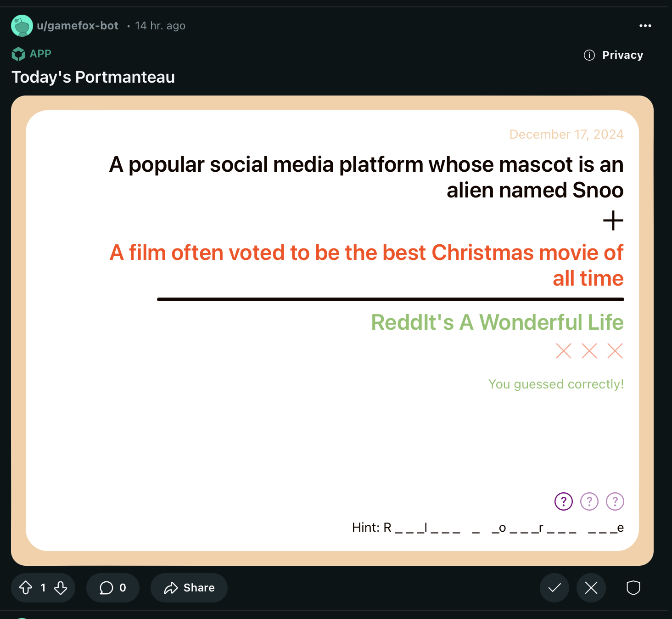The image size is (672, 619).
Task: Open the post options three-dot menu
Action: (x=645, y=26)
